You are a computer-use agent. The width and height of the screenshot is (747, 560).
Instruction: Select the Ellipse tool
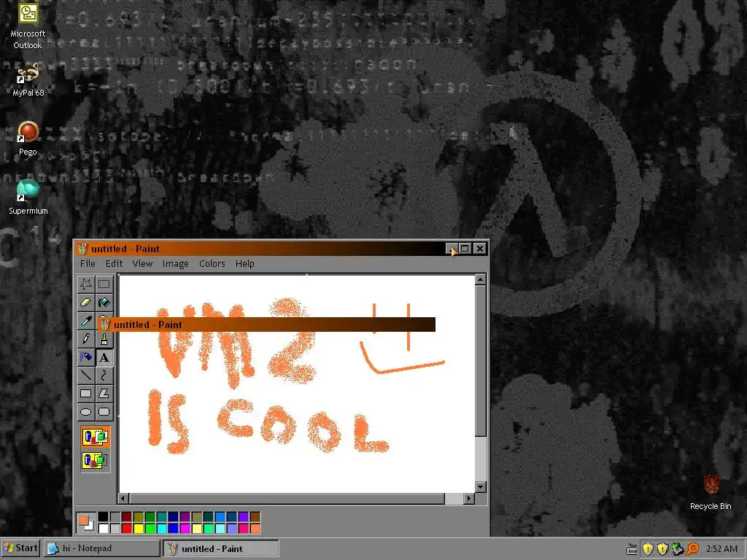click(86, 411)
